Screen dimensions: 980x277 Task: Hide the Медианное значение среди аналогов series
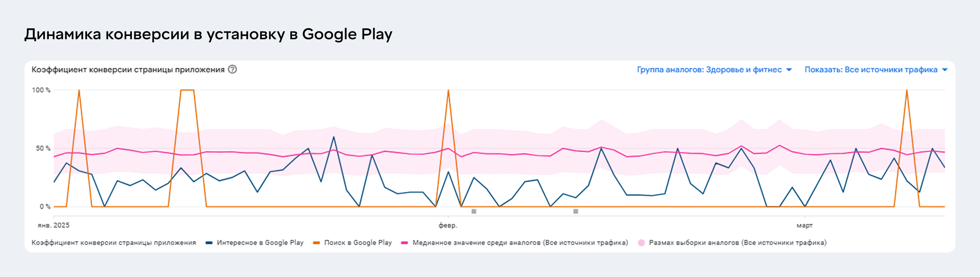520,243
